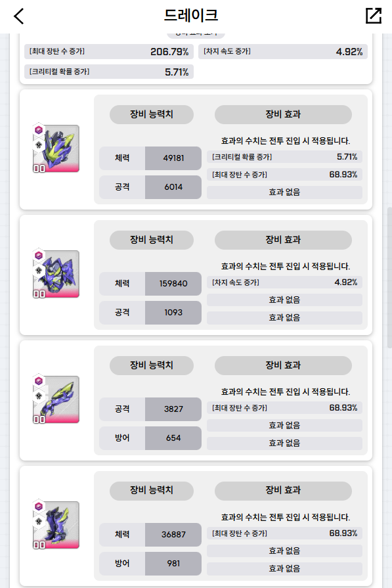Click the manufacturer emblem below the rarity badge
The width and height of the screenshot is (392, 588).
[x=38, y=145]
